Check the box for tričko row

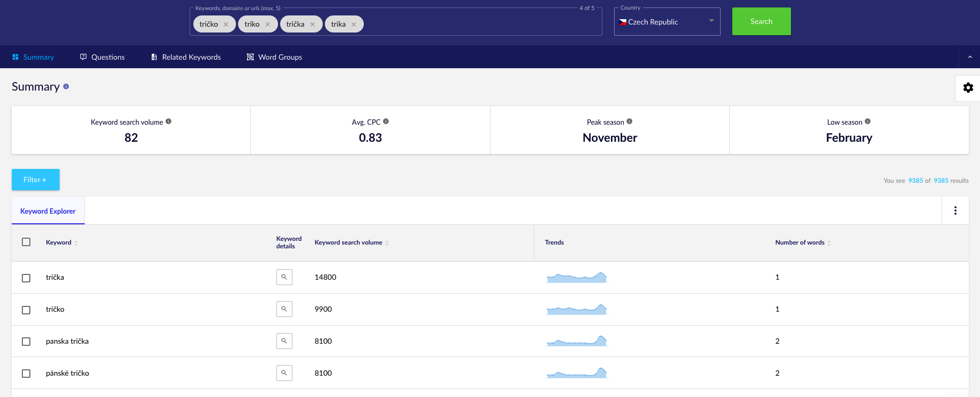point(26,310)
